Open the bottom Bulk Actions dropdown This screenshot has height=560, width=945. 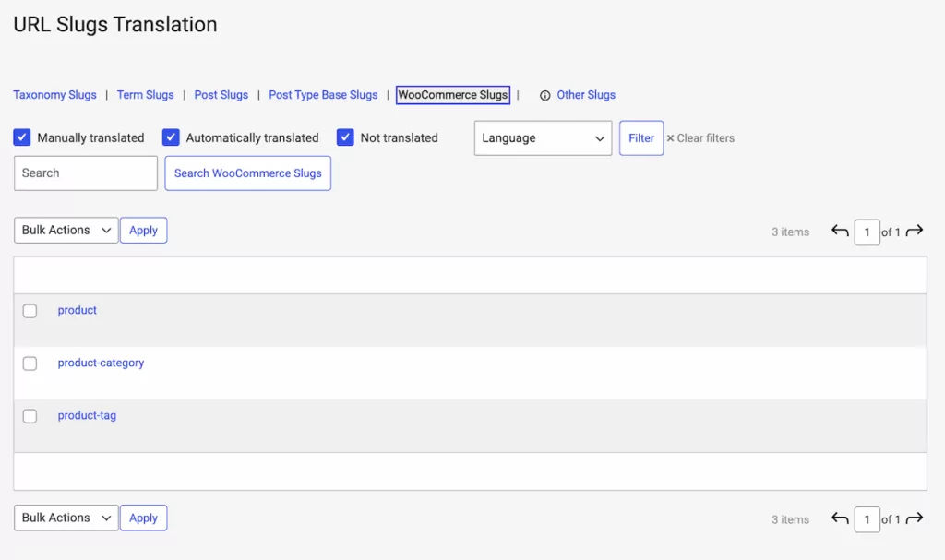[x=65, y=518]
